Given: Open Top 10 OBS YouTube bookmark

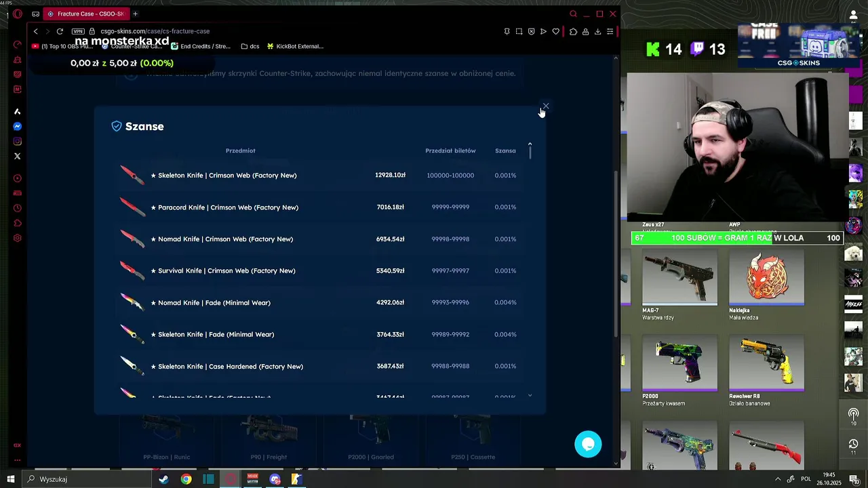Looking at the screenshot, I should 62,47.
